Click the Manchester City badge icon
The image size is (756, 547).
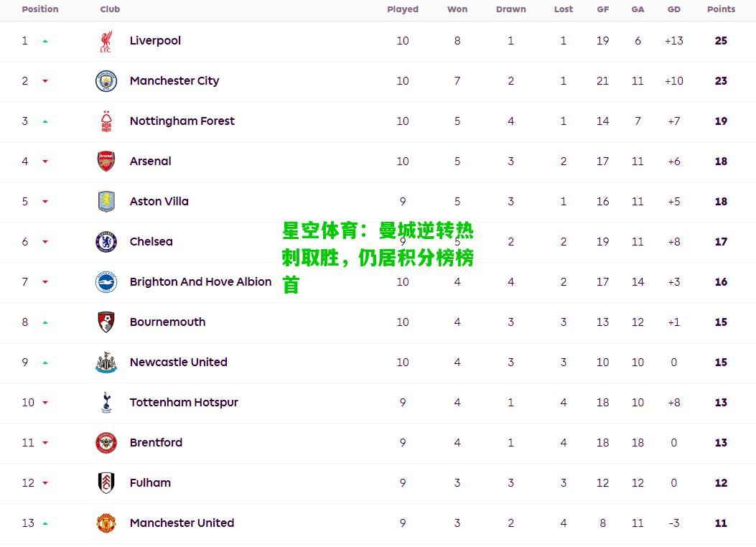[106, 81]
